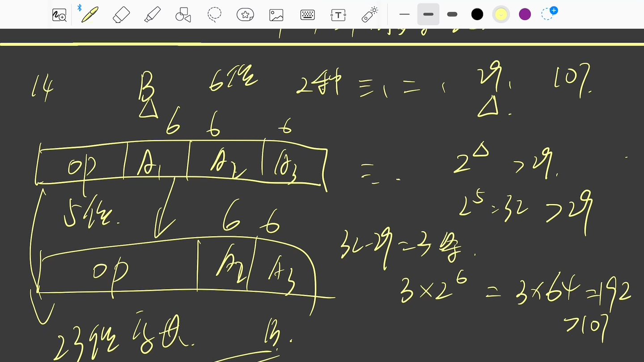Choose the medium stroke width

pyautogui.click(x=428, y=14)
